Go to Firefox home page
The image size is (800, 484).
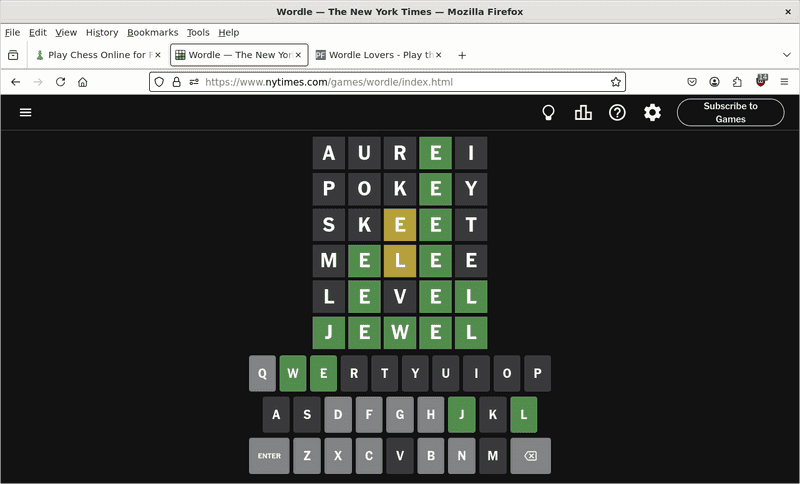(83, 82)
